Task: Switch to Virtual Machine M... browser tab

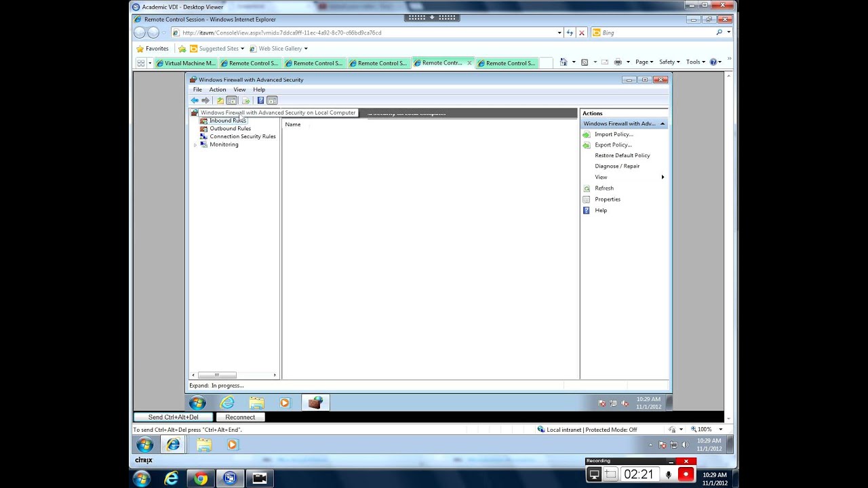Action: coord(185,63)
